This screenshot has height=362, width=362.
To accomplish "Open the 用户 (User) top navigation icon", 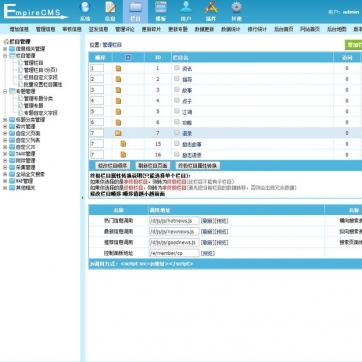I will tap(186, 11).
